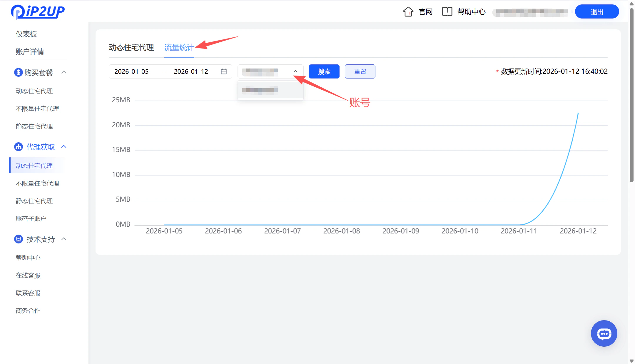
Task: Collapse the 购买套餐 section
Action: pyautogui.click(x=64, y=72)
